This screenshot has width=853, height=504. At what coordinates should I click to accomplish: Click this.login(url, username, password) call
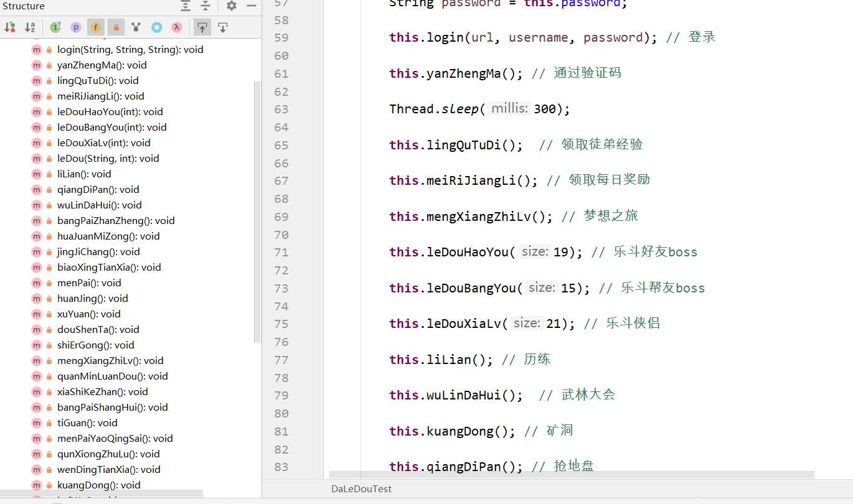point(524,37)
